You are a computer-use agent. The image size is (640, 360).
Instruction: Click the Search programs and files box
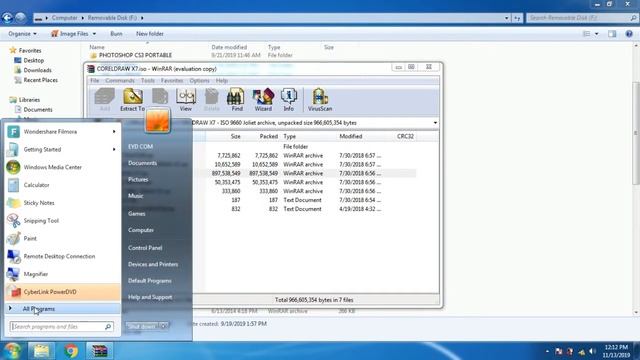[x=61, y=327]
